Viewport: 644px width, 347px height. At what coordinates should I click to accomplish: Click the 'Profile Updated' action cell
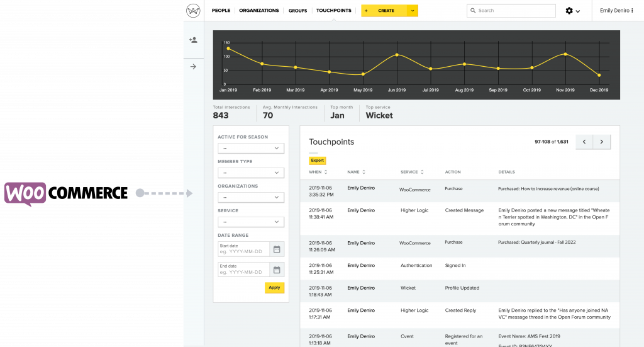pyautogui.click(x=462, y=288)
